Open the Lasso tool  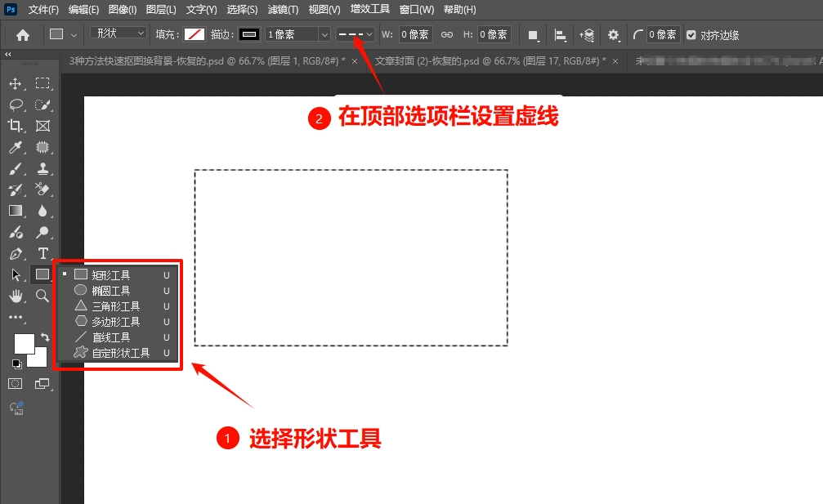pos(15,105)
